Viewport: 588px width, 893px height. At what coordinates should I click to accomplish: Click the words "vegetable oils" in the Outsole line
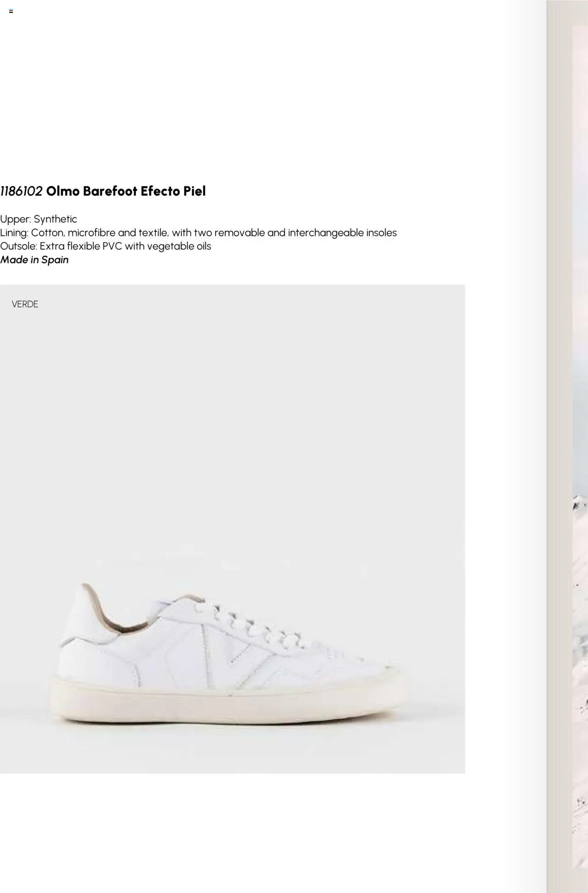tap(179, 246)
